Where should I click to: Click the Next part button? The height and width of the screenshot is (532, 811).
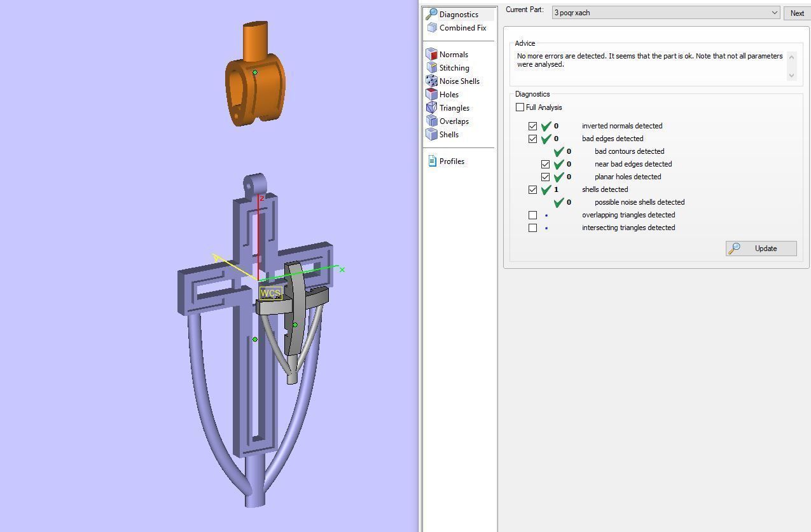797,13
